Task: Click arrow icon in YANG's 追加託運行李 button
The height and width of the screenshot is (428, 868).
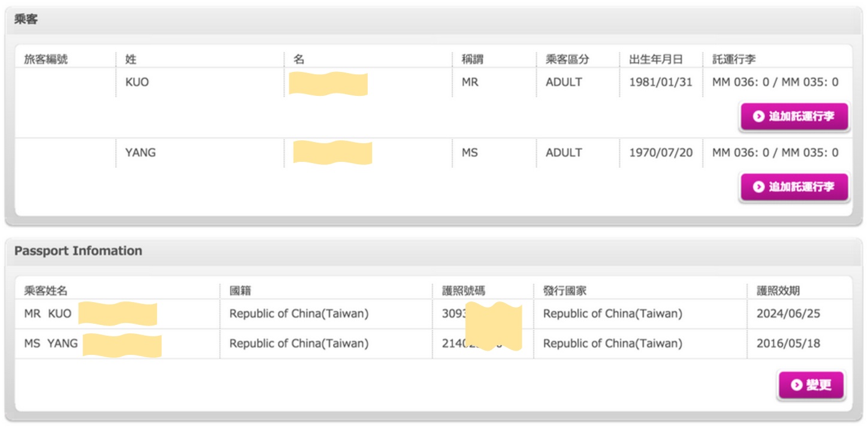Action: pyautogui.click(x=758, y=187)
